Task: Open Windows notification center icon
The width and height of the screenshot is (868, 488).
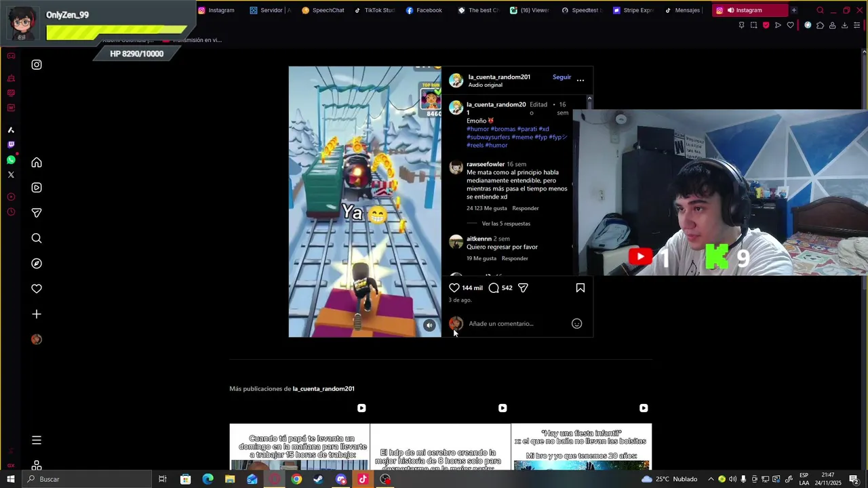Action: click(854, 479)
